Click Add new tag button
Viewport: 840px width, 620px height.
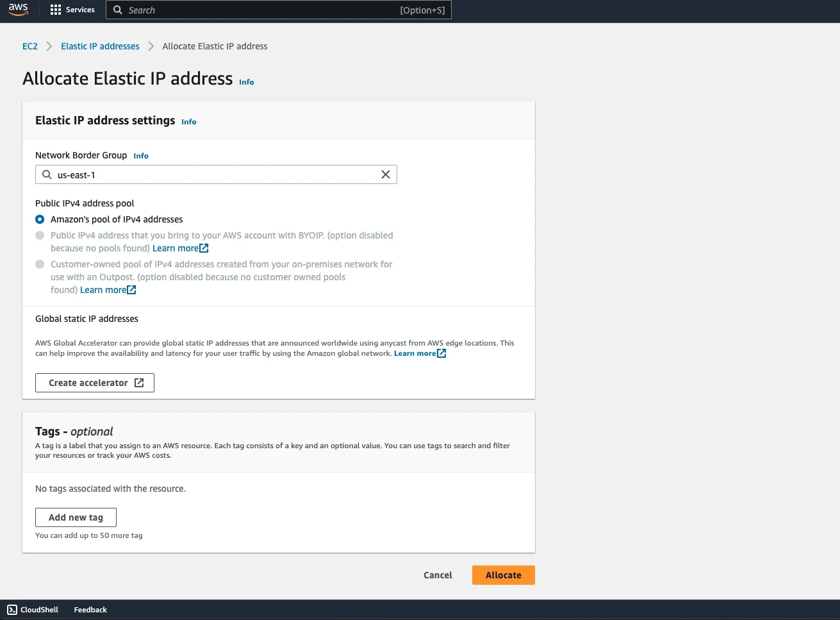coord(76,517)
